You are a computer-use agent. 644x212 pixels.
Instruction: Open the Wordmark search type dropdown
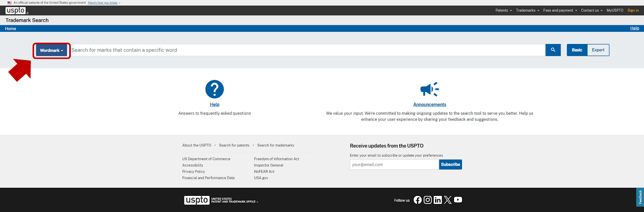tap(52, 50)
